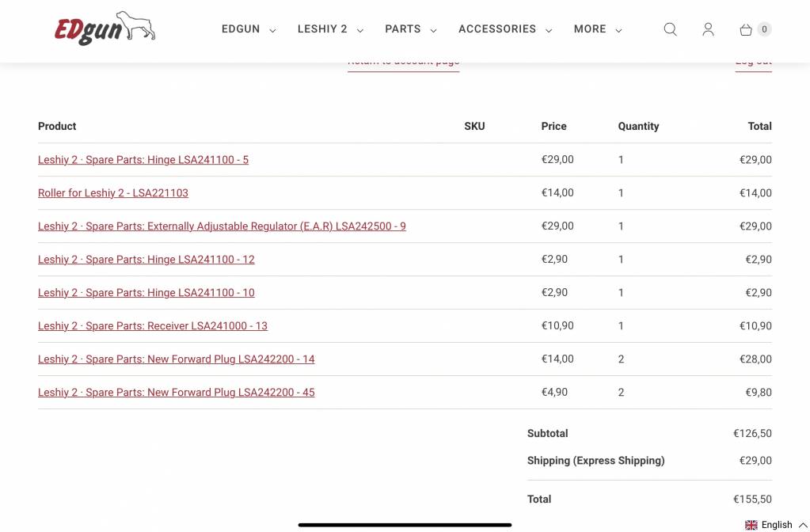Click the Total column header
This screenshot has width=810, height=532.
point(759,126)
